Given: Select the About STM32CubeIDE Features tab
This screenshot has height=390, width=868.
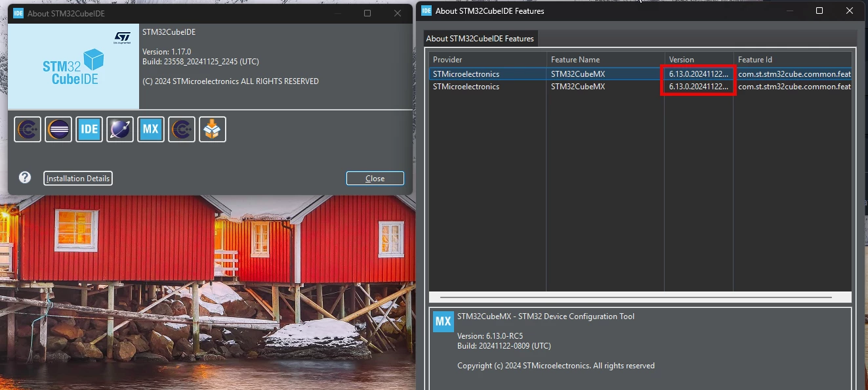Looking at the screenshot, I should 480,39.
